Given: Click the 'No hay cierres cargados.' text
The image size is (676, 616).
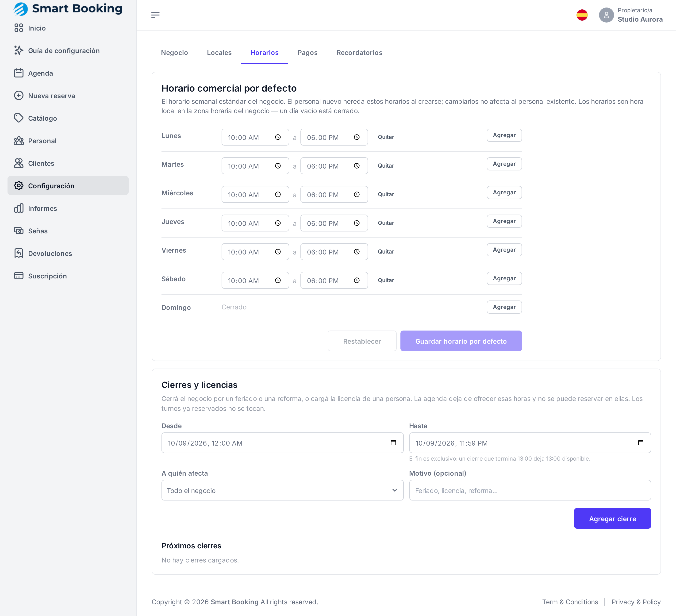Looking at the screenshot, I should pyautogui.click(x=200, y=560).
